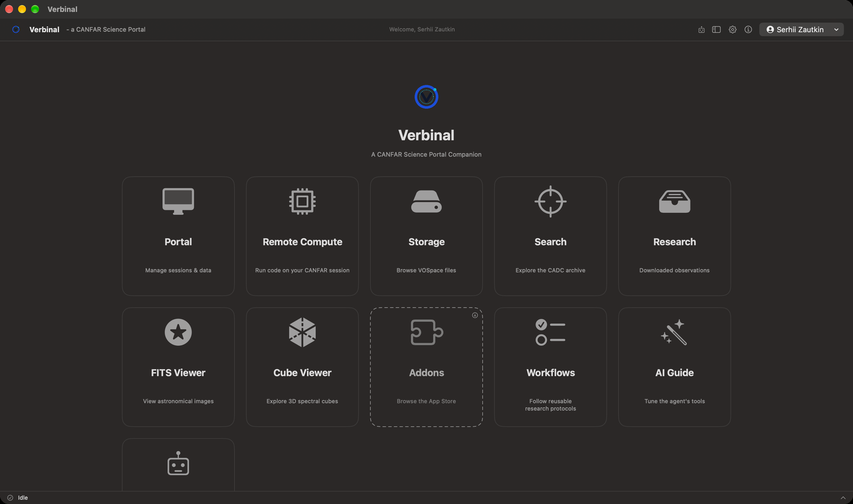Open the Search crosshair icon tile
This screenshot has height=504, width=853.
click(550, 236)
